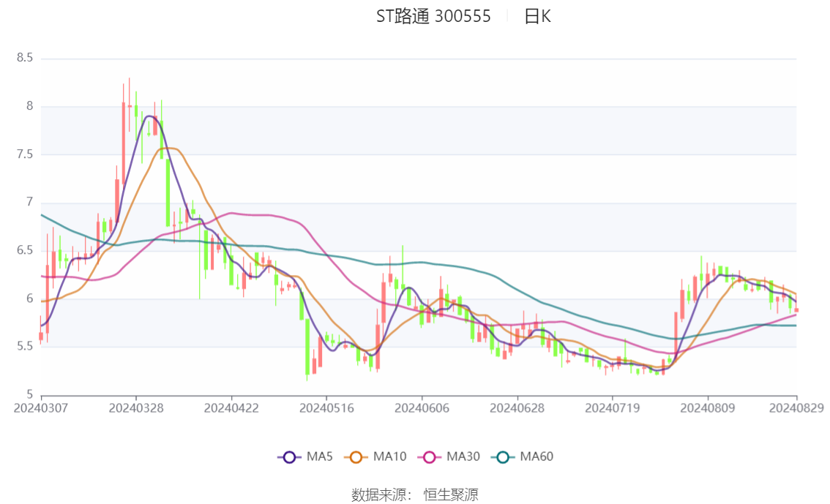Click x-axis date label 20240422
This screenshot has width=830, height=504.
(231, 408)
